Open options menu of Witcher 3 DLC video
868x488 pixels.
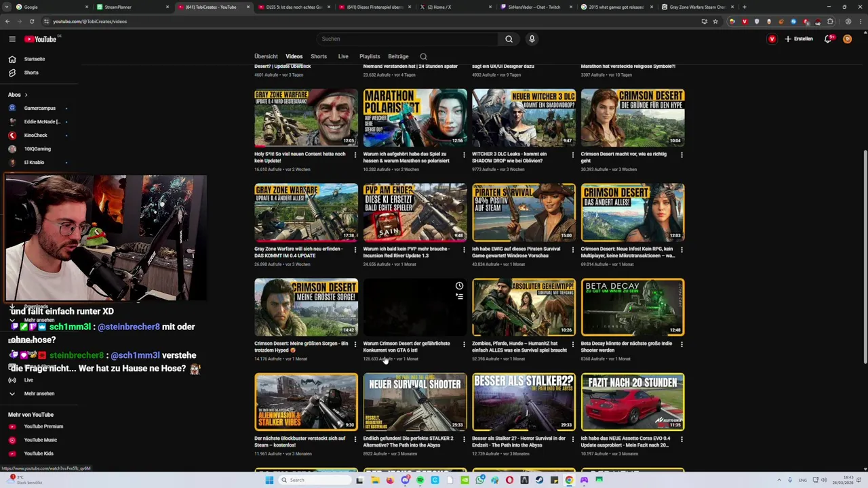tap(572, 155)
